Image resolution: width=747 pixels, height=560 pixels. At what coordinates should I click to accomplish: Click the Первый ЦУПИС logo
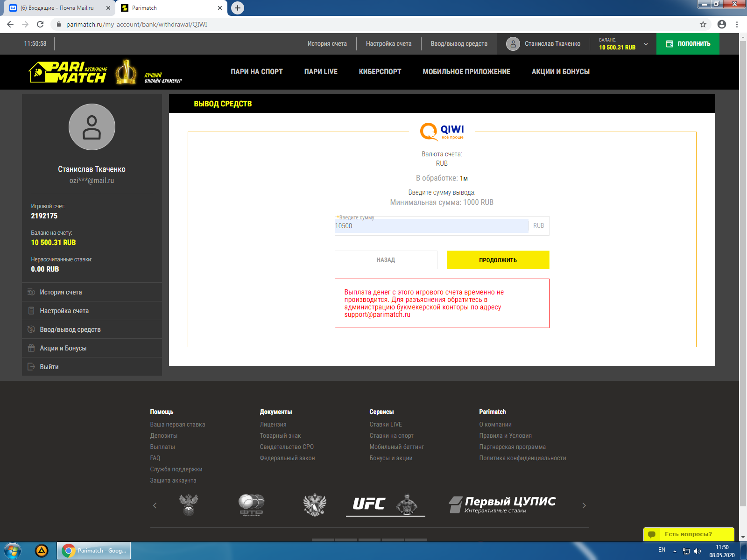pyautogui.click(x=502, y=504)
